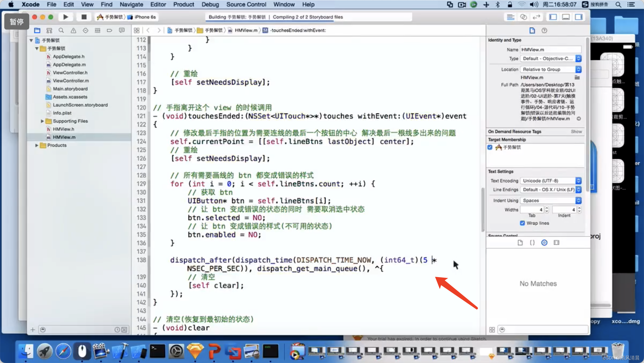The height and width of the screenshot is (363, 644).
Task: Hide the Navigator panel toggle
Action: click(x=553, y=17)
